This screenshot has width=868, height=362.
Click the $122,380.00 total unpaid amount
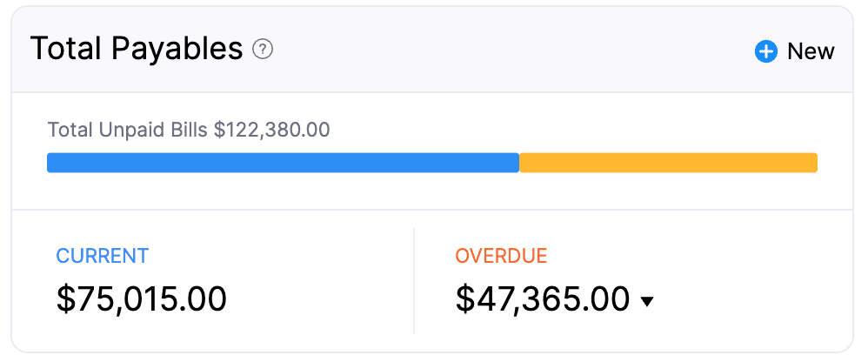pos(271,131)
